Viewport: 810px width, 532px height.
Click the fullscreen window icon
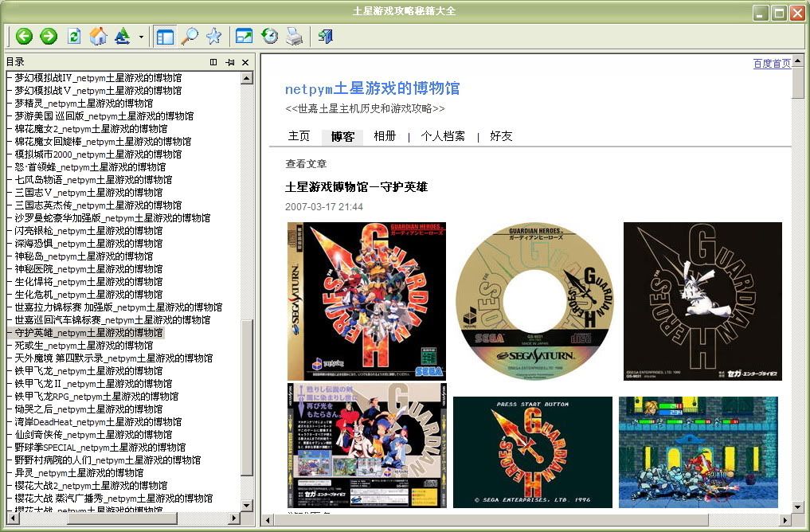tap(245, 36)
